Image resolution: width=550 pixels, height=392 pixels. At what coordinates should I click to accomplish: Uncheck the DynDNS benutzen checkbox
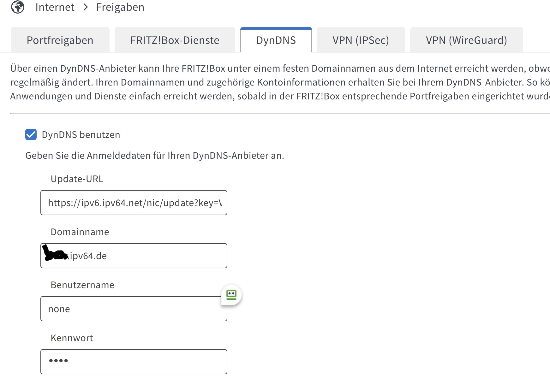point(31,134)
